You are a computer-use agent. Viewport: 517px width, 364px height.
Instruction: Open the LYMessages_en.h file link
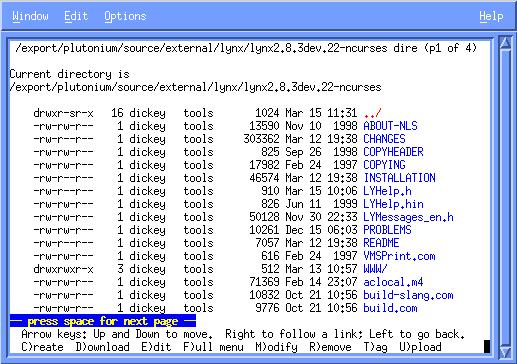tap(408, 217)
